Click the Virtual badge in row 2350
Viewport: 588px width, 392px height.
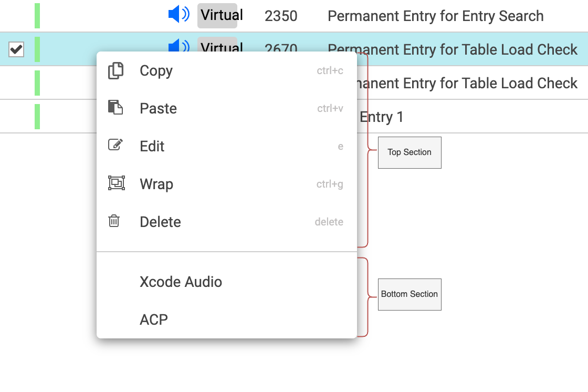pyautogui.click(x=217, y=15)
